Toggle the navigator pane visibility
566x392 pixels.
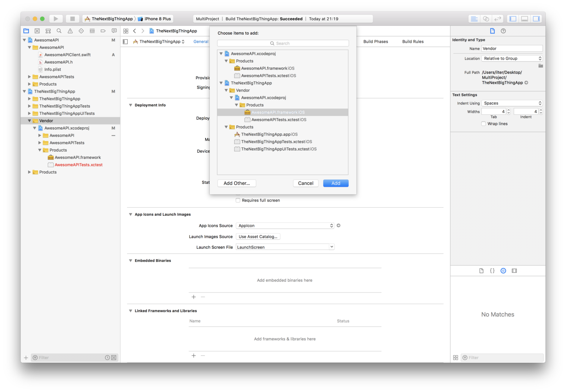[513, 19]
